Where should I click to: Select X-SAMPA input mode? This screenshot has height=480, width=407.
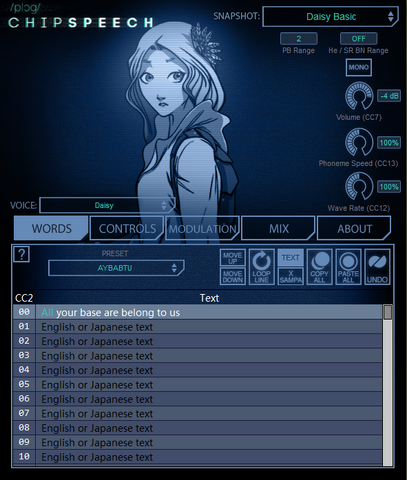tap(290, 276)
